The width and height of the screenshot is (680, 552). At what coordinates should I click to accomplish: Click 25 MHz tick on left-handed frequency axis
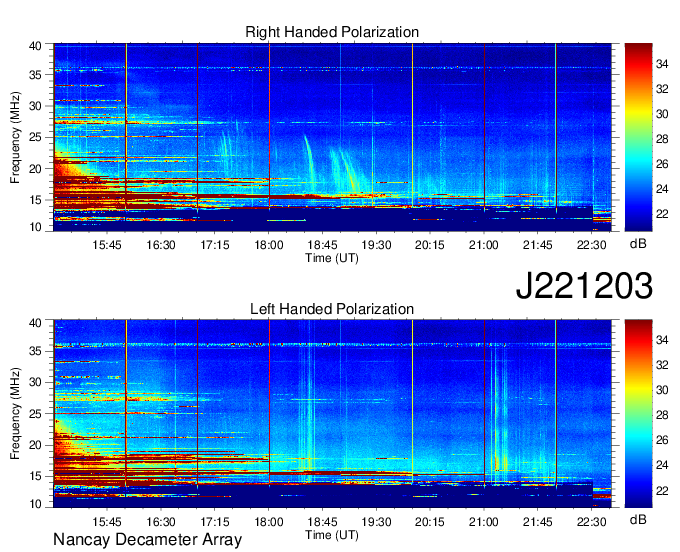35,414
